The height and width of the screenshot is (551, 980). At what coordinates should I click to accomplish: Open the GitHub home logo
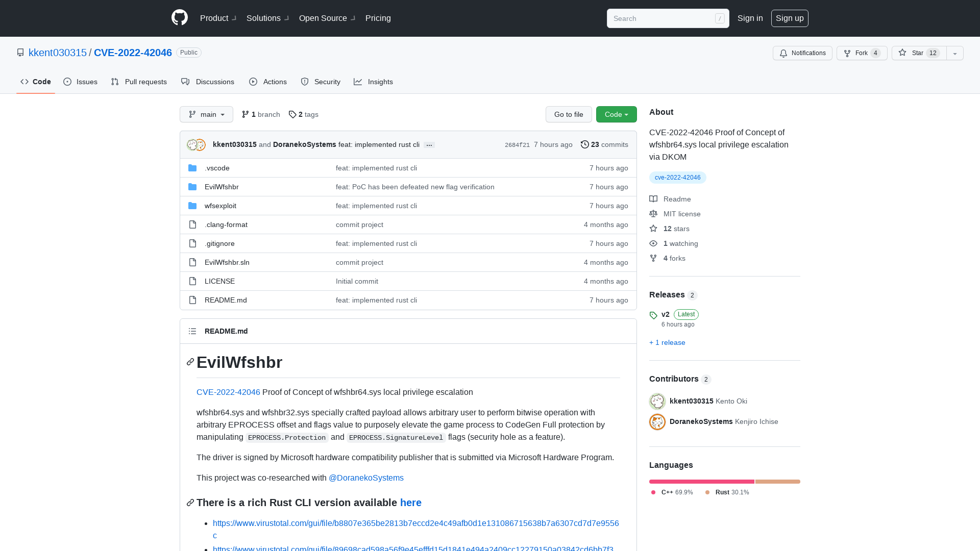(x=180, y=18)
